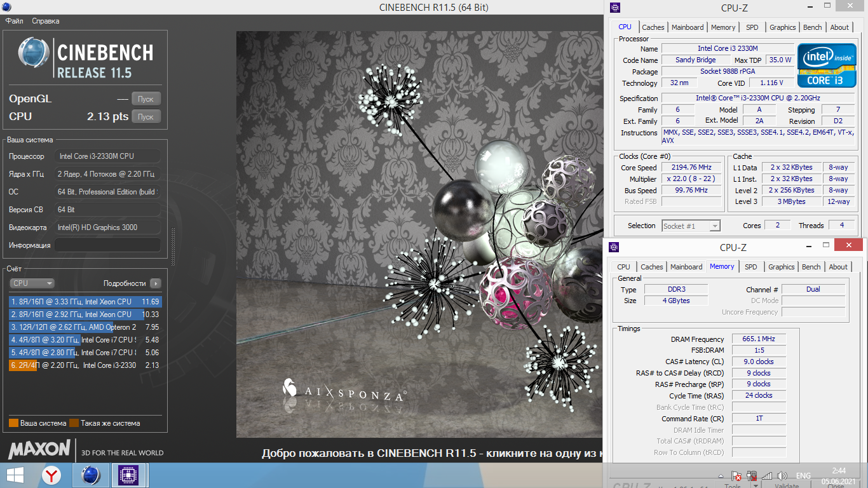
Task: Click lower CPU-Z title bar icon
Action: pos(614,248)
